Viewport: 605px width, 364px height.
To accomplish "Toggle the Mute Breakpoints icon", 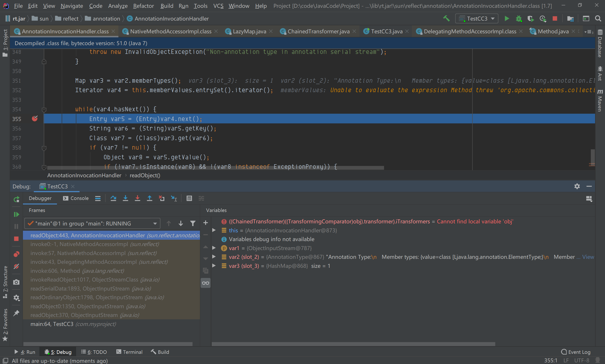I will coord(16,266).
